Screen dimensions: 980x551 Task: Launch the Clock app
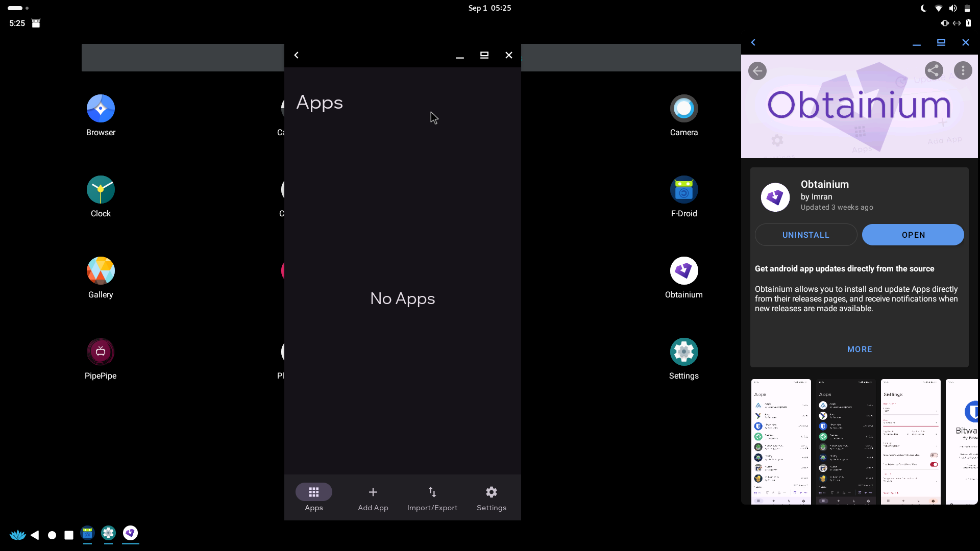click(x=101, y=190)
